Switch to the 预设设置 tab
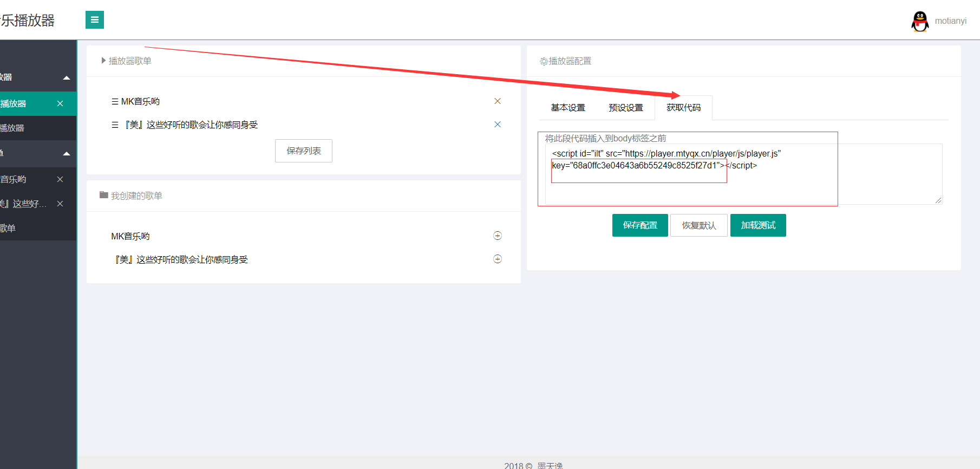This screenshot has height=469, width=980. click(x=626, y=108)
